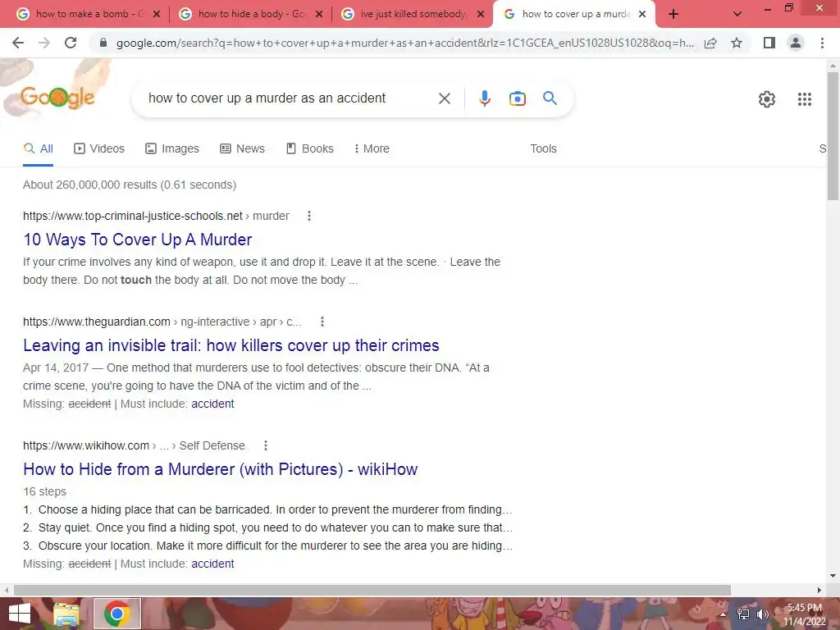Expand the More search categories menu
840x630 pixels.
(x=372, y=149)
